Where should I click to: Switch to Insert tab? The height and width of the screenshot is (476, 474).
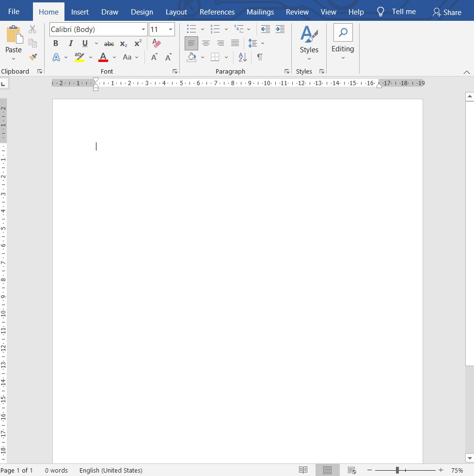click(79, 12)
